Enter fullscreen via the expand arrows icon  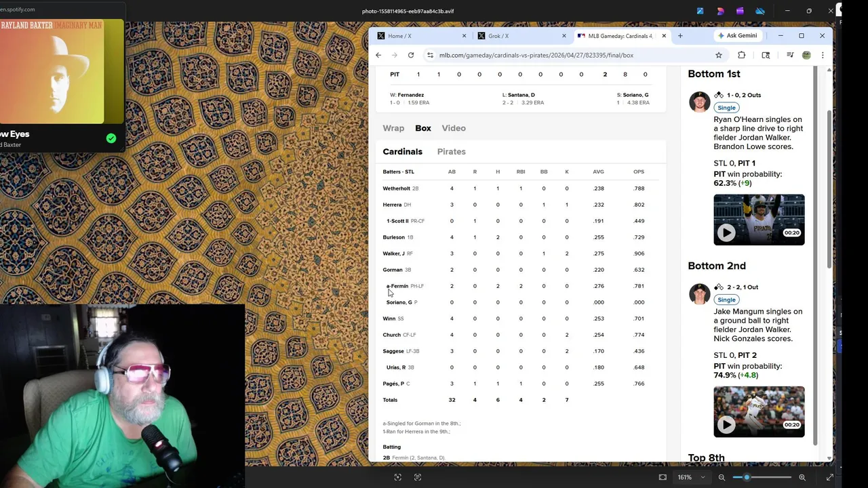829,477
